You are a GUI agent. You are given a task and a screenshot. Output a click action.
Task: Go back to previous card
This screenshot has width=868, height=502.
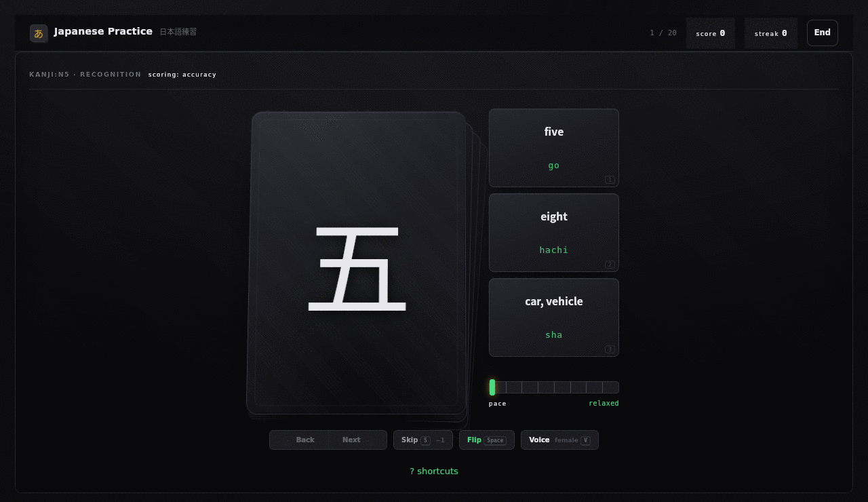tap(299, 440)
